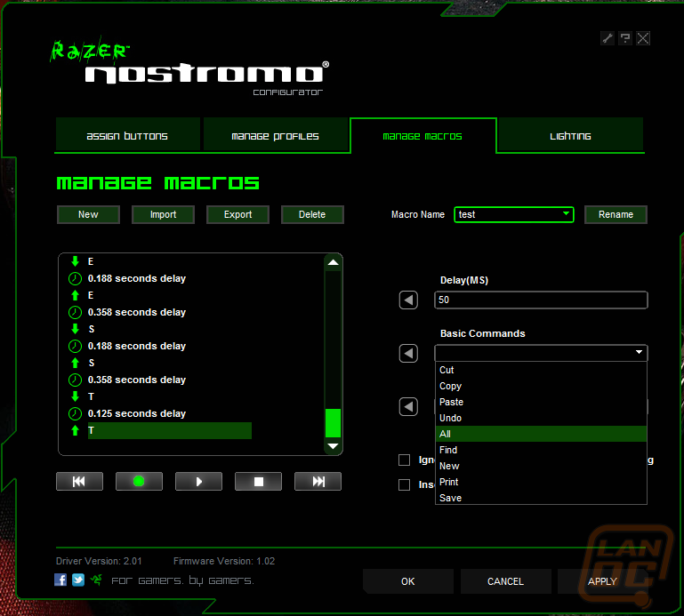Open Razer Facebook page icon
Viewport: 684px width, 616px height.
coord(60,580)
